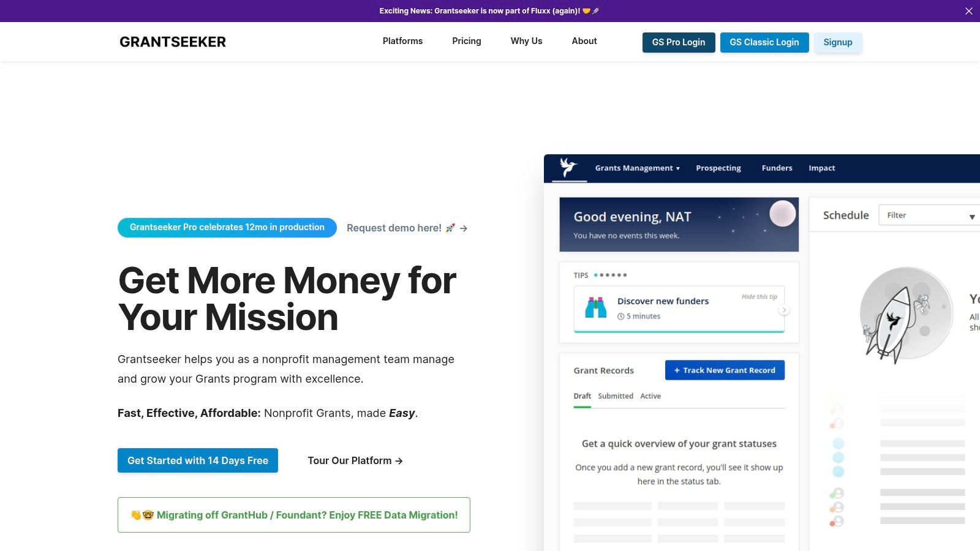Switch to the Active tab in Grant Records
Screen dimensions: 980x551
(650, 395)
